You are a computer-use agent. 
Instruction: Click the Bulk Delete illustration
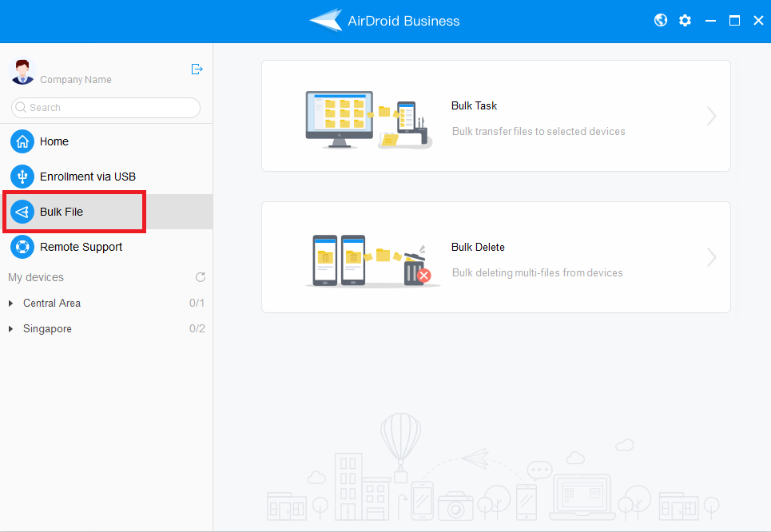coord(372,261)
